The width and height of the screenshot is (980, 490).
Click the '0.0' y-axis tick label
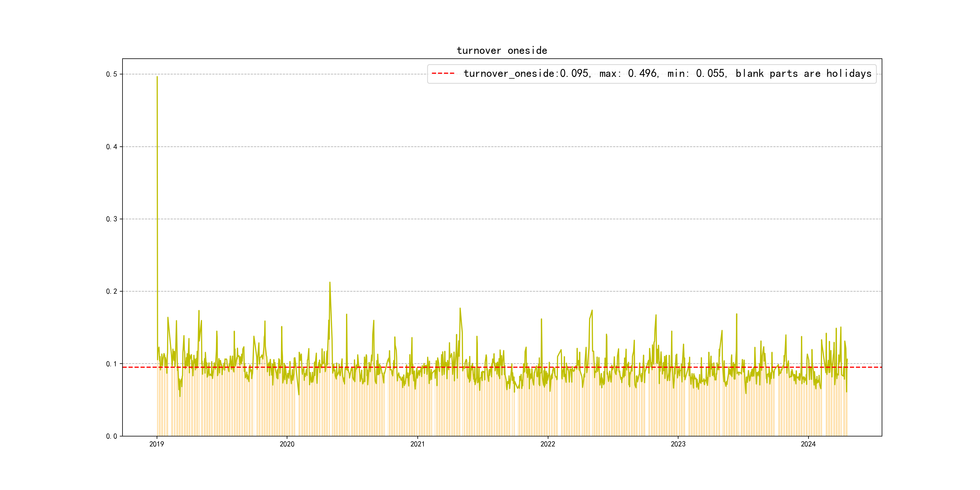[112, 436]
